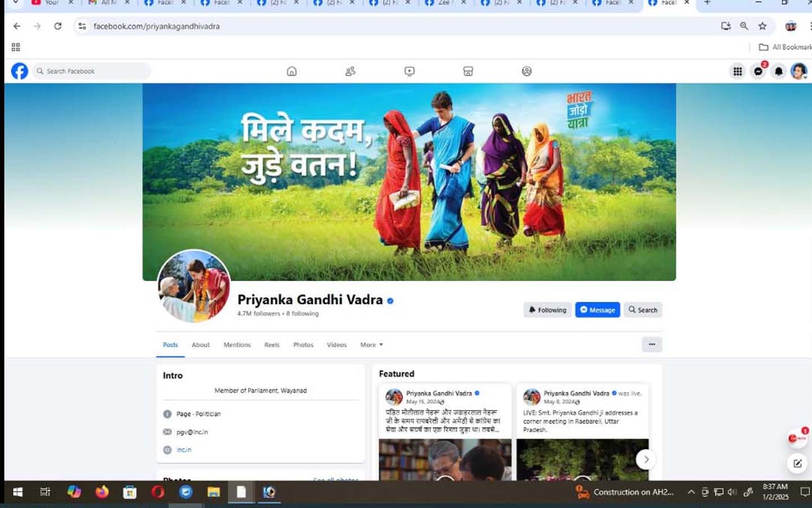Open the Facebook menu grid icon
This screenshot has width=812, height=508.
pos(738,71)
